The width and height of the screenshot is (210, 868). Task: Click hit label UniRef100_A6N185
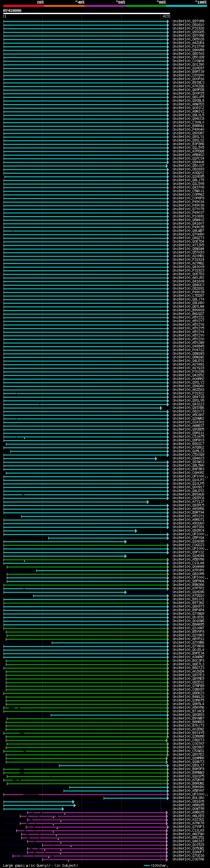(188, 806)
